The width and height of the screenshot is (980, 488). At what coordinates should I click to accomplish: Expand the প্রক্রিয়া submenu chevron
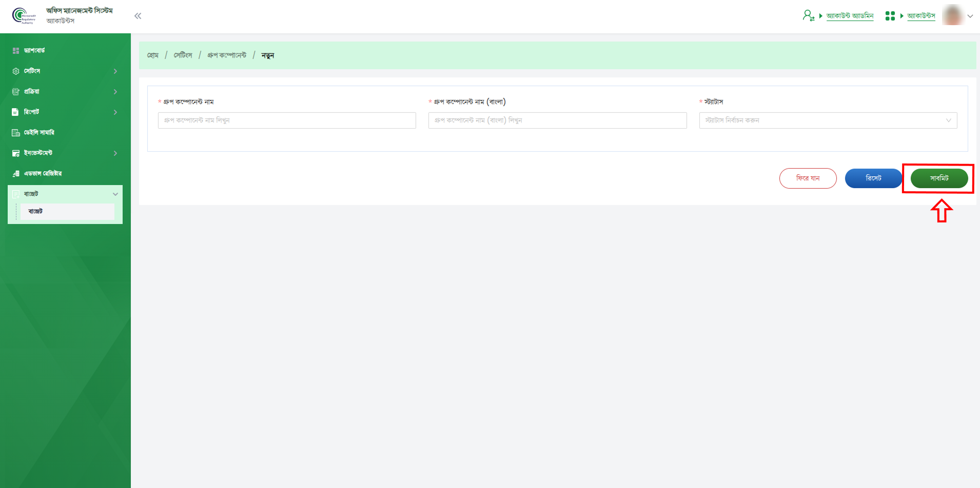pyautogui.click(x=115, y=92)
